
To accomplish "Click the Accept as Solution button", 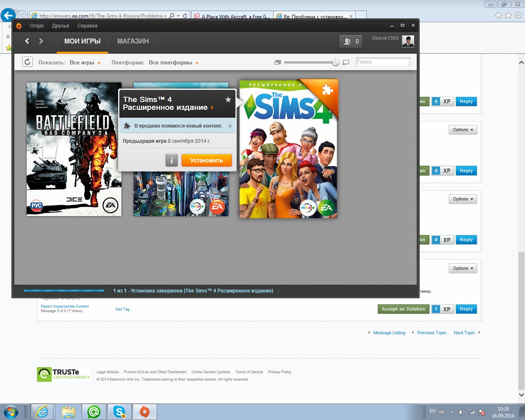I will 403,309.
